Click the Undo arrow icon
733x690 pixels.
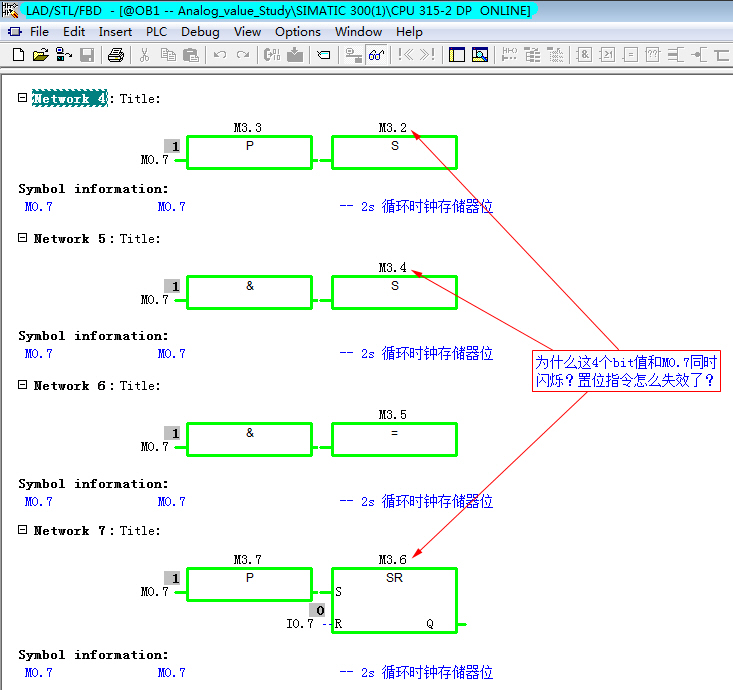(220, 55)
